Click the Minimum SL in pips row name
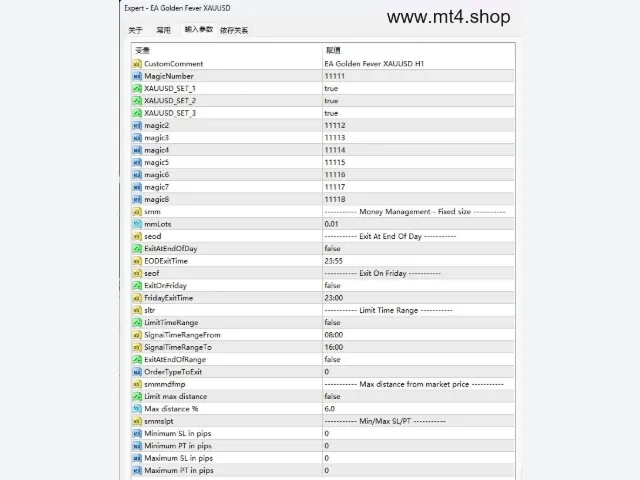640x480 pixels. click(x=178, y=433)
